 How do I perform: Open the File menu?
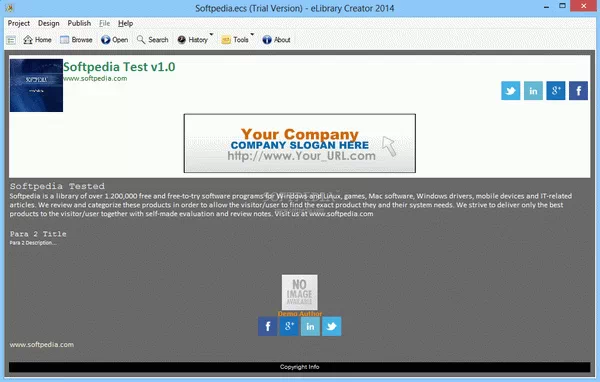104,23
